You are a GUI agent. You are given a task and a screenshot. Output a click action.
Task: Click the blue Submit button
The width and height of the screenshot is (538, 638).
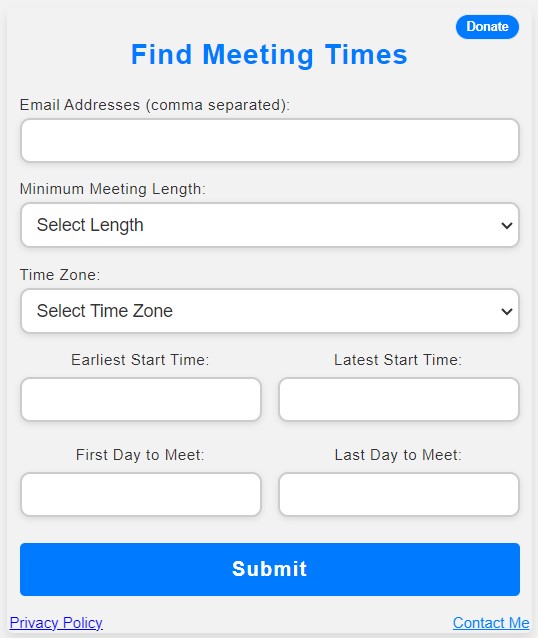270,569
